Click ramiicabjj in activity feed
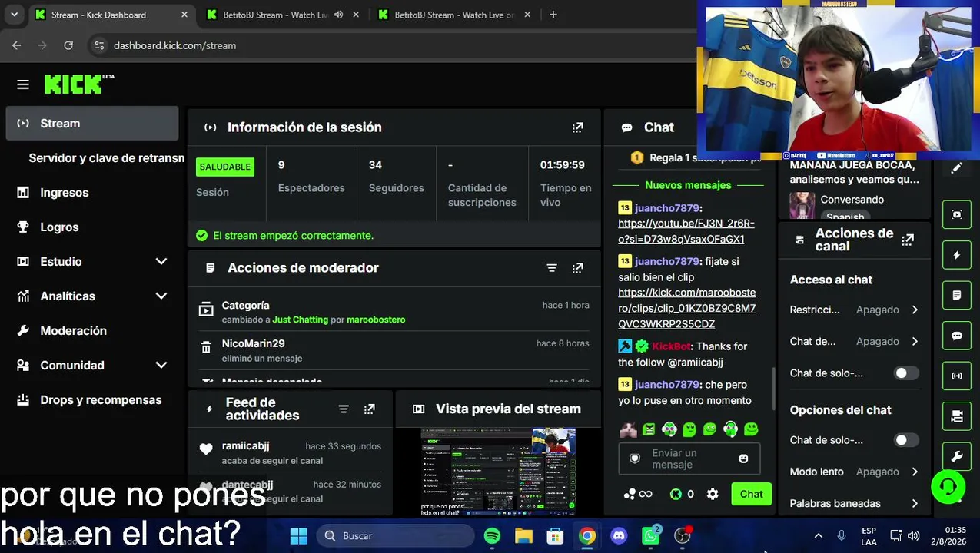 tap(245, 446)
